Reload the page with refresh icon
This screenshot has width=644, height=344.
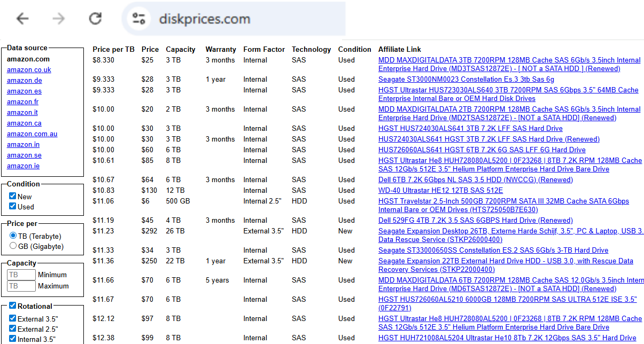pos(95,19)
